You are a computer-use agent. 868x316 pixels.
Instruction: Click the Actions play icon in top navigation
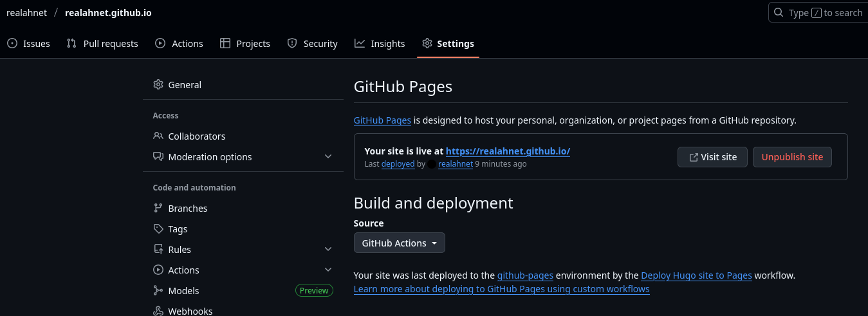tap(160, 44)
